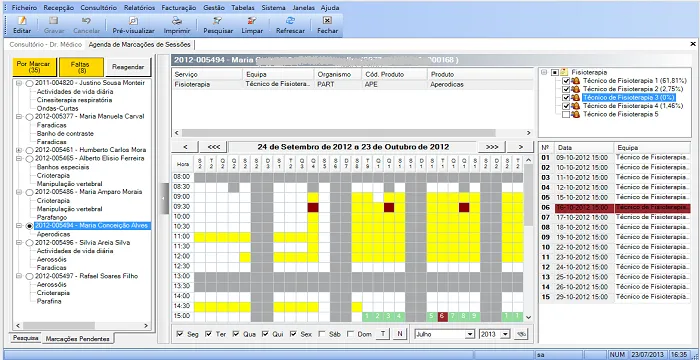Select radio for 2012-005496 Silvia Areia Silva
This screenshot has width=700, height=360.
pos(29,243)
